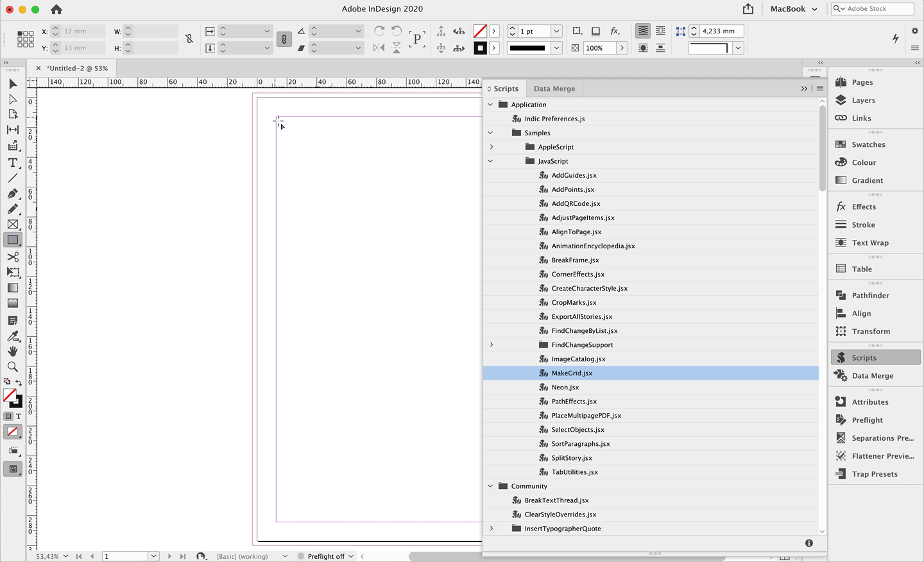The height and width of the screenshot is (562, 924).
Task: Open the stroke weight dropdown
Action: point(556,31)
